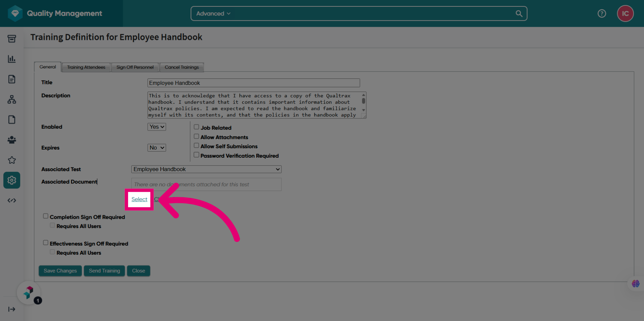Tick Password Verification Required checkbox
The height and width of the screenshot is (321, 644).
[x=196, y=155]
